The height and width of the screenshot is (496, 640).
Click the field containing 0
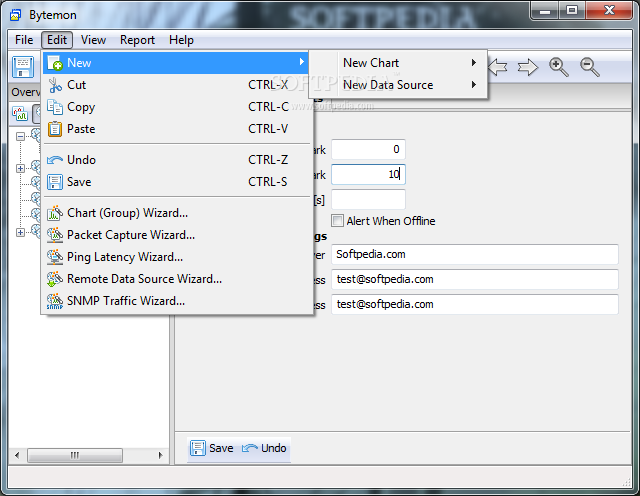pos(368,149)
